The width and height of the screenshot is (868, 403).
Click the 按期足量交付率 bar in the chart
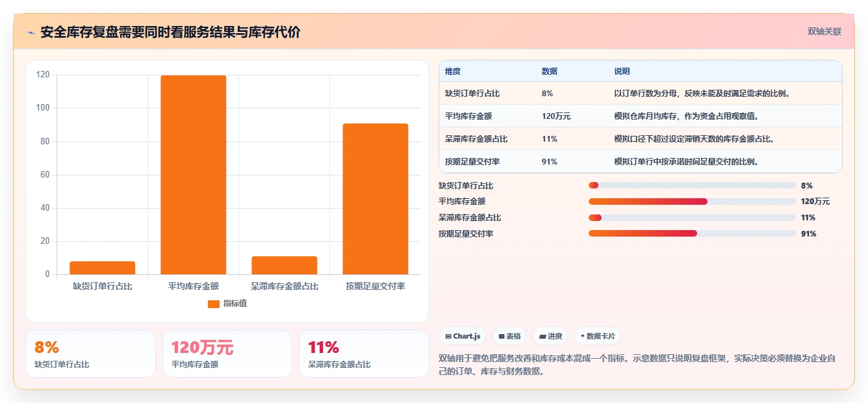[376, 199]
